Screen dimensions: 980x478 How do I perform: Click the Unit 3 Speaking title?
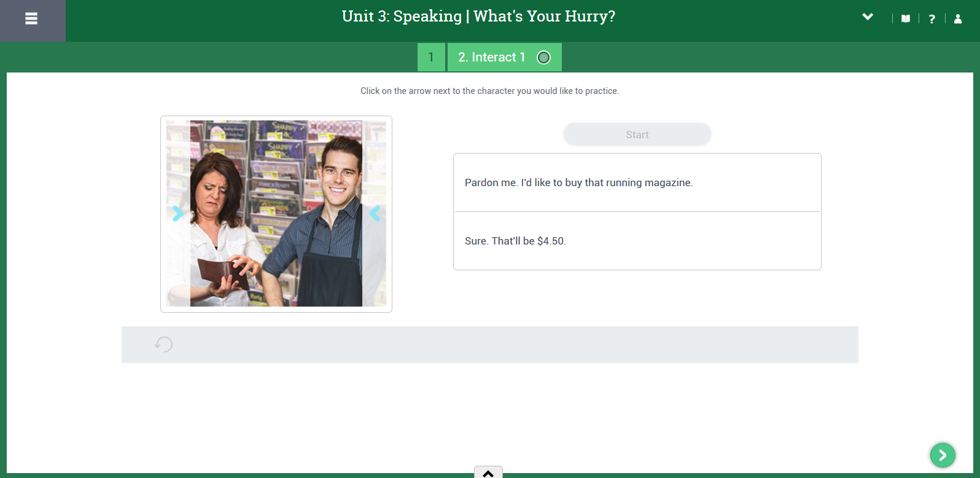pyautogui.click(x=478, y=17)
